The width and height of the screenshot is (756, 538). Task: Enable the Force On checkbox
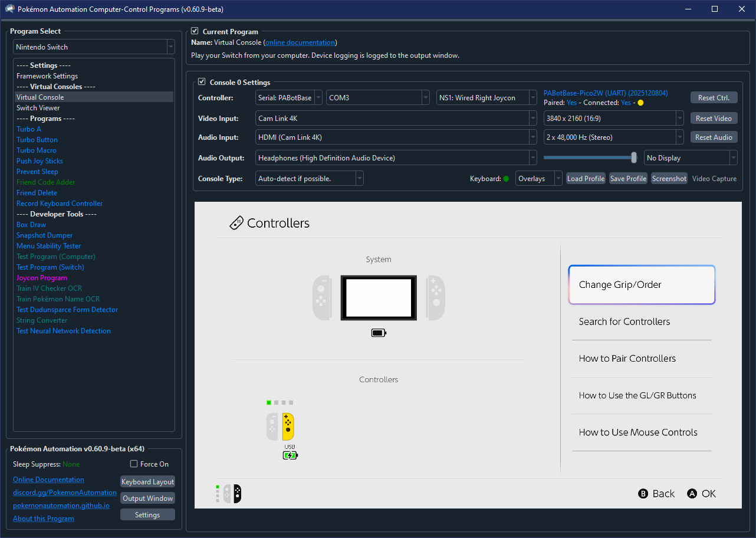point(134,464)
